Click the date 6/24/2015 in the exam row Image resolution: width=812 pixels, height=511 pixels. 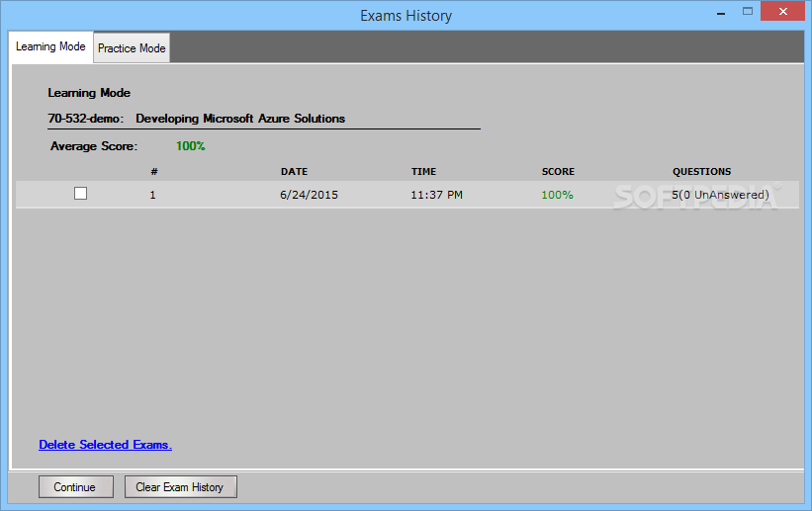309,195
